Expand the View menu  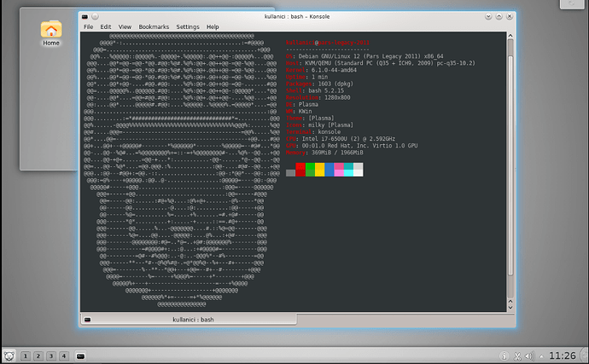coord(125,27)
